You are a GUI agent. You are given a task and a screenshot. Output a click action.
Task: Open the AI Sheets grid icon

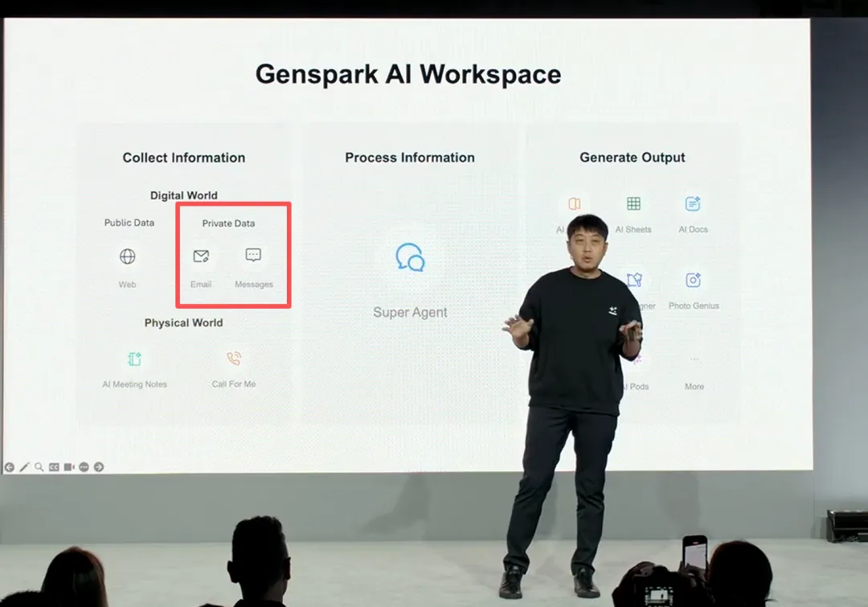point(633,204)
